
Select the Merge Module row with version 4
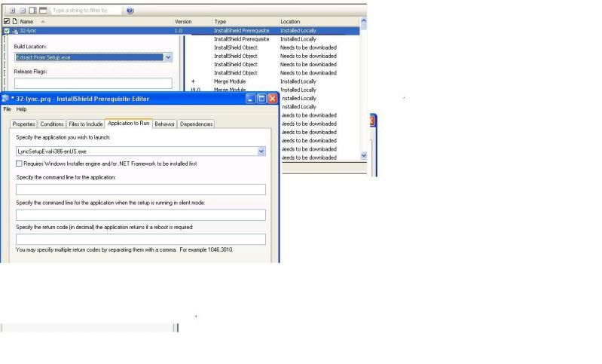tap(230, 81)
